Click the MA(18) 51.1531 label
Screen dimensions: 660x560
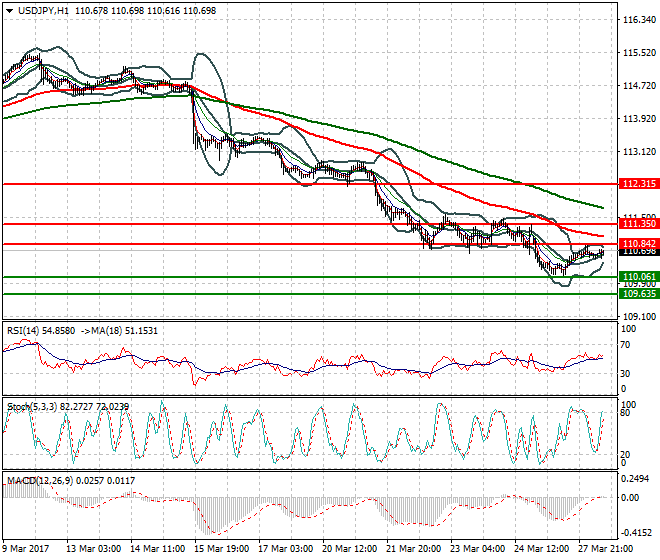point(122,331)
